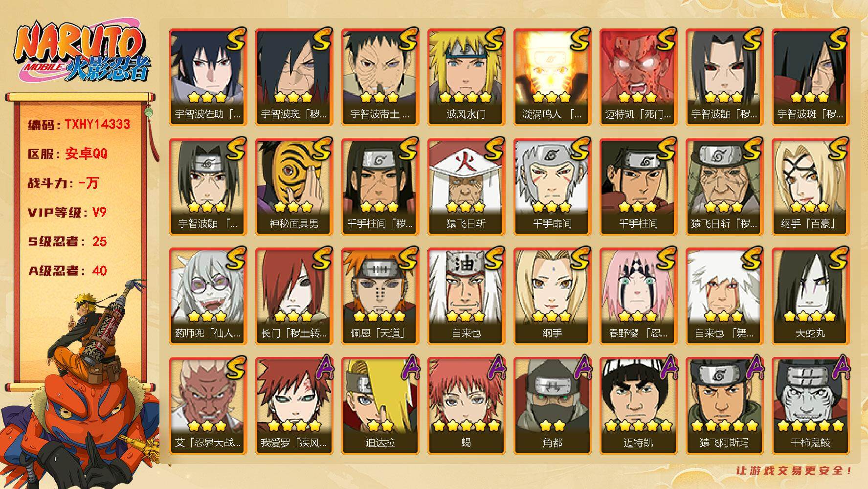Open the 大蛇丸 character card
The width and height of the screenshot is (868, 489).
click(x=810, y=296)
